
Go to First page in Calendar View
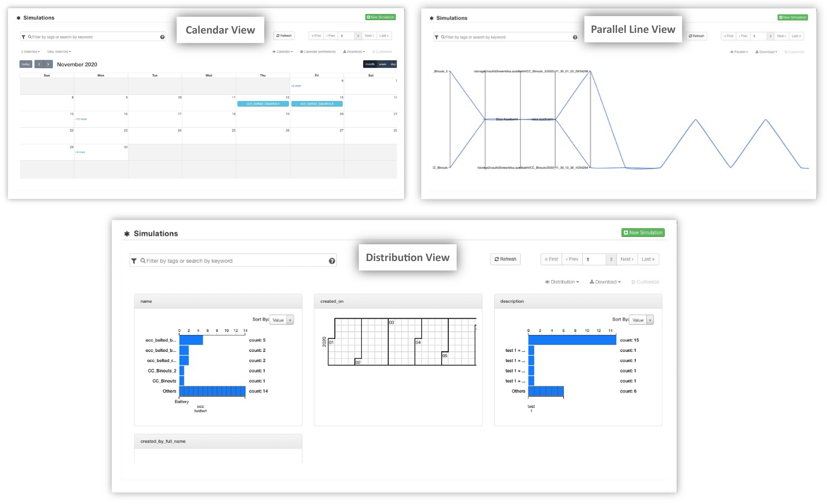(316, 36)
